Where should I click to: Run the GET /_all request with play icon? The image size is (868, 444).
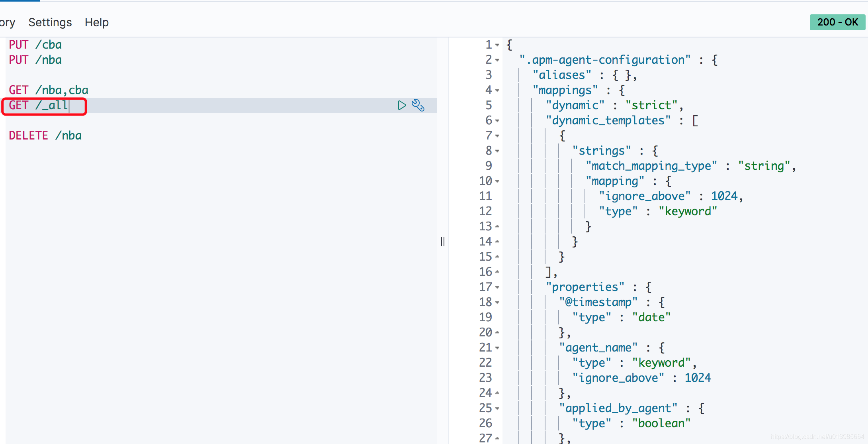(x=402, y=105)
